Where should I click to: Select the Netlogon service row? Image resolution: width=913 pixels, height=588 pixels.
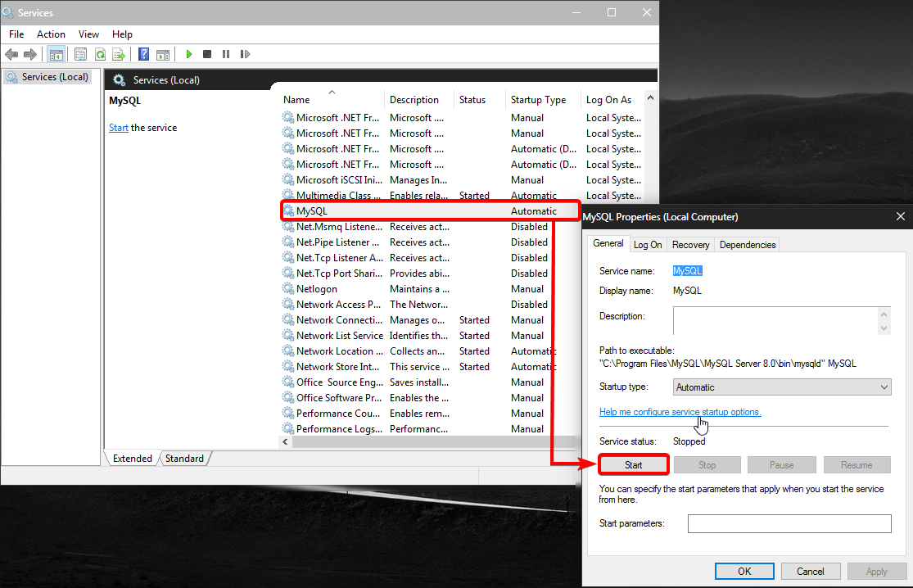[430, 289]
